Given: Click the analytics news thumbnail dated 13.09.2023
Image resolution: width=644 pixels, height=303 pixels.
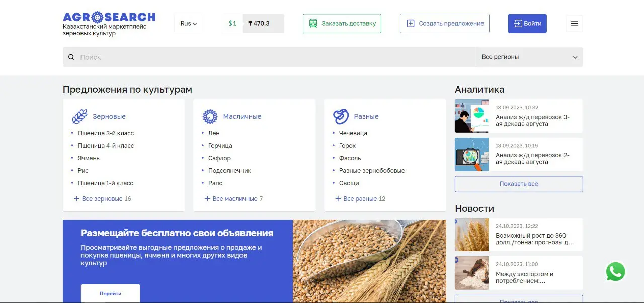Looking at the screenshot, I should [x=472, y=116].
